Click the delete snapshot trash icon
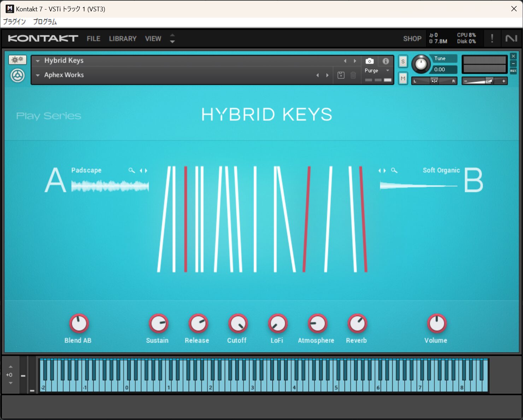Image resolution: width=523 pixels, height=420 pixels. coord(353,75)
